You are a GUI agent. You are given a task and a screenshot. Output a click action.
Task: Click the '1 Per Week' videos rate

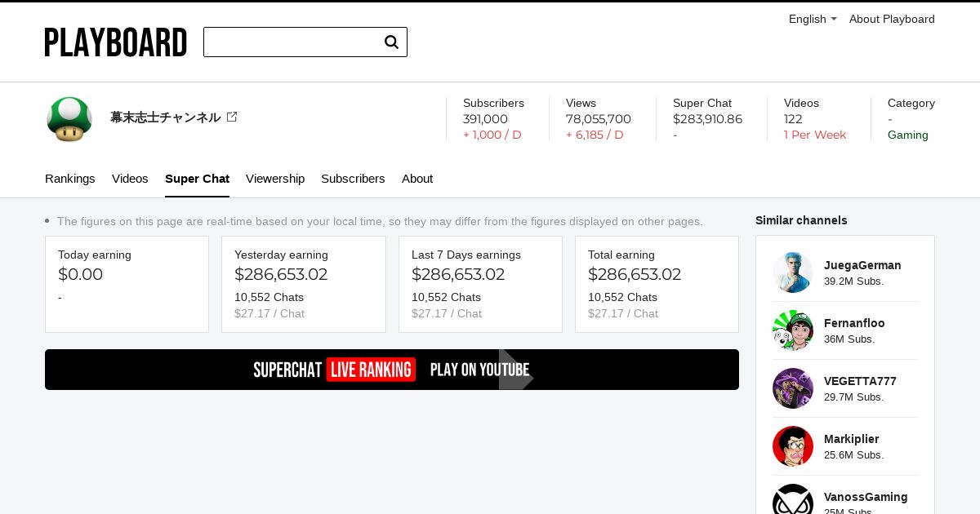coord(815,135)
